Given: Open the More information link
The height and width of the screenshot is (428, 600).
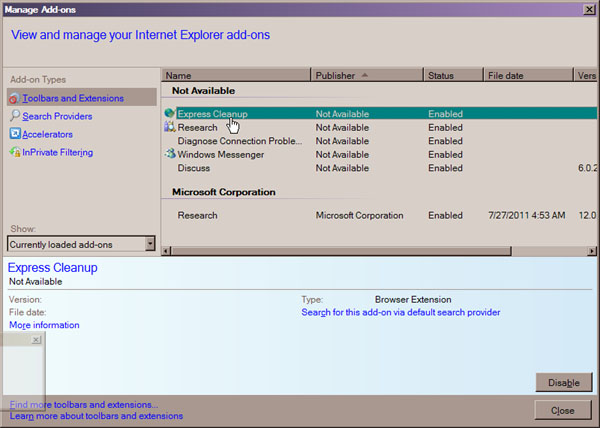Looking at the screenshot, I should click(x=44, y=325).
